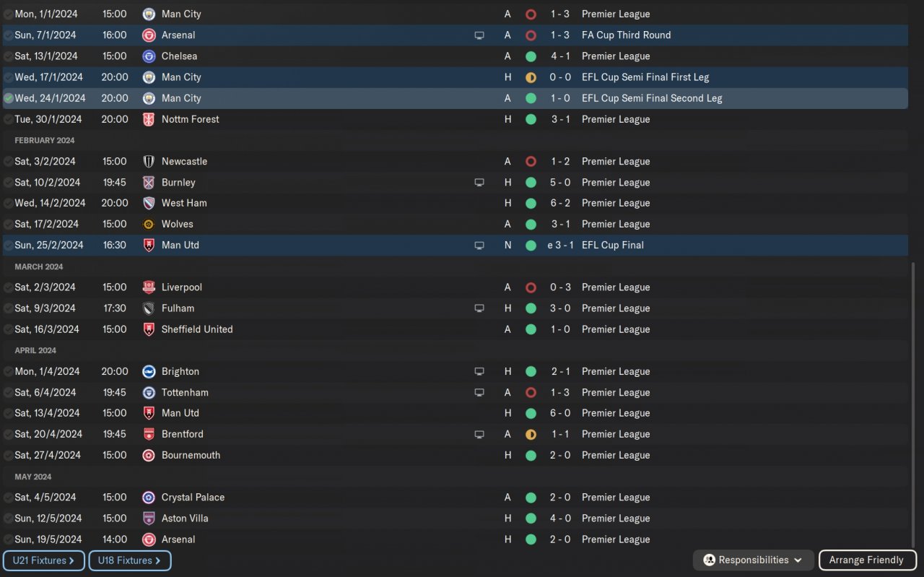Open the Responsibilities dropdown
Screen dimensions: 924x577
click(x=753, y=560)
